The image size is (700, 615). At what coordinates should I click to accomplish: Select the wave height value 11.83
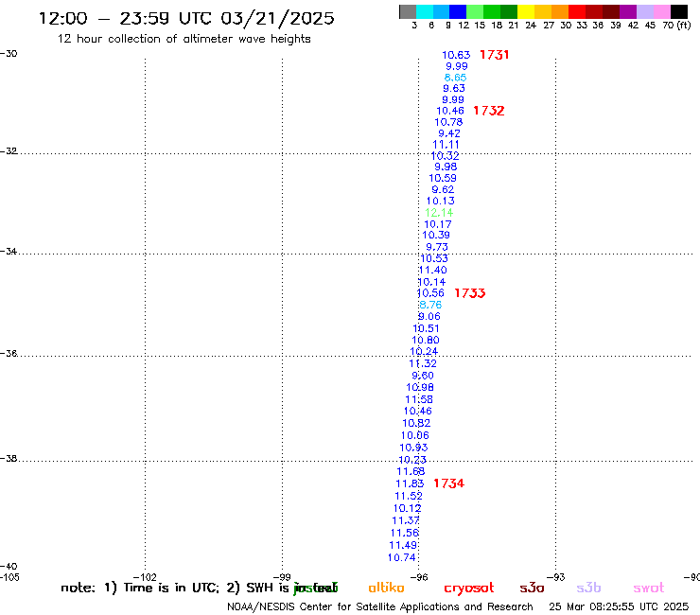point(410,483)
